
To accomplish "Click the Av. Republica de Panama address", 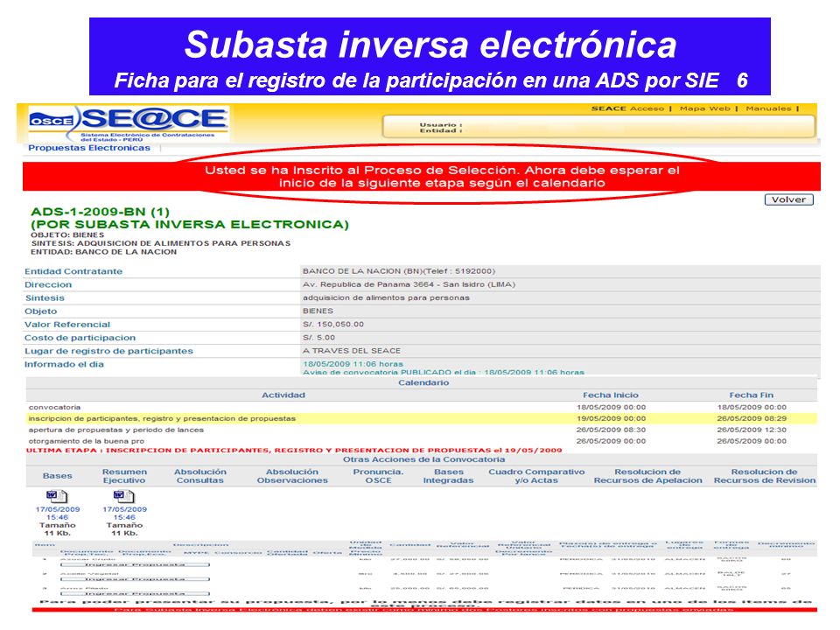I will coord(409,284).
